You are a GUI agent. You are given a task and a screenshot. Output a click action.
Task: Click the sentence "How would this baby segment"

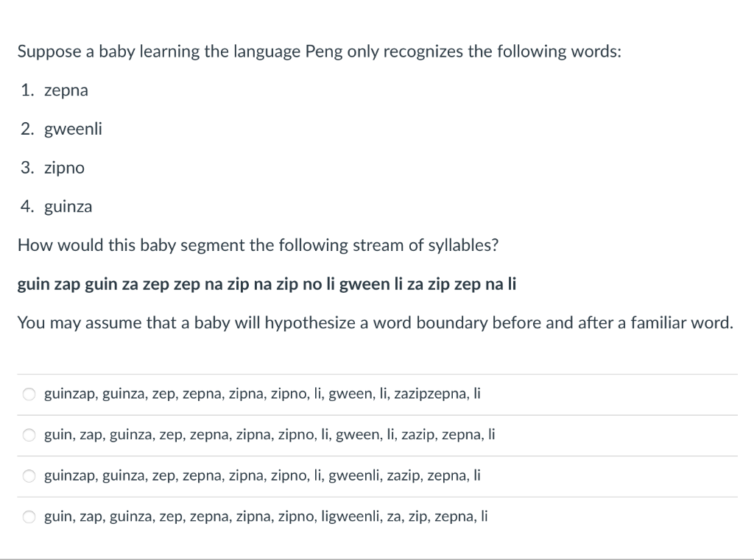258,245
